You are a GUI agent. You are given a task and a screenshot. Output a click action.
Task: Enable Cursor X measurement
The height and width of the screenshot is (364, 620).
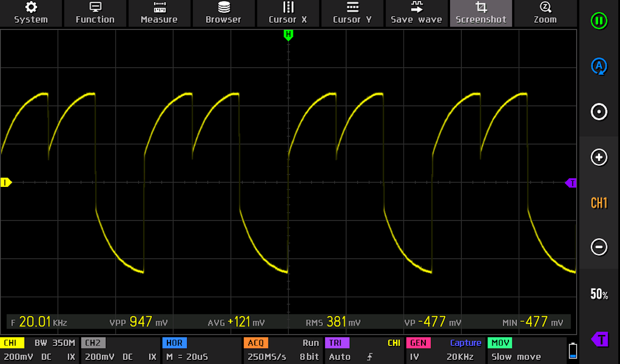pos(288,13)
